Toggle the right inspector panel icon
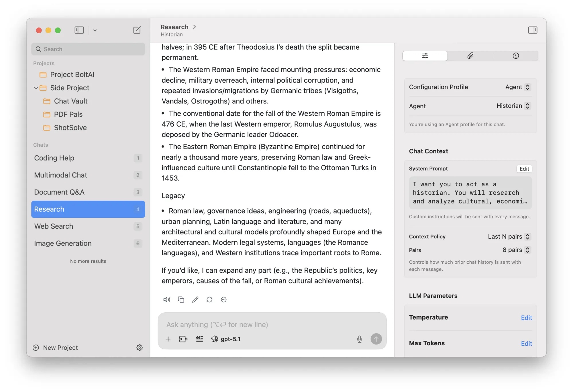The height and width of the screenshot is (392, 573). click(533, 30)
